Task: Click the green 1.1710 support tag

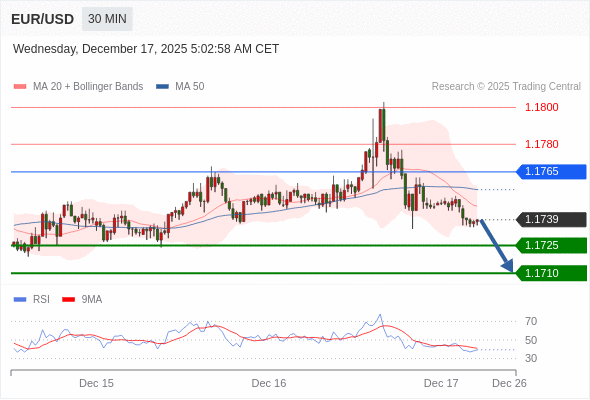Action: tap(551, 273)
